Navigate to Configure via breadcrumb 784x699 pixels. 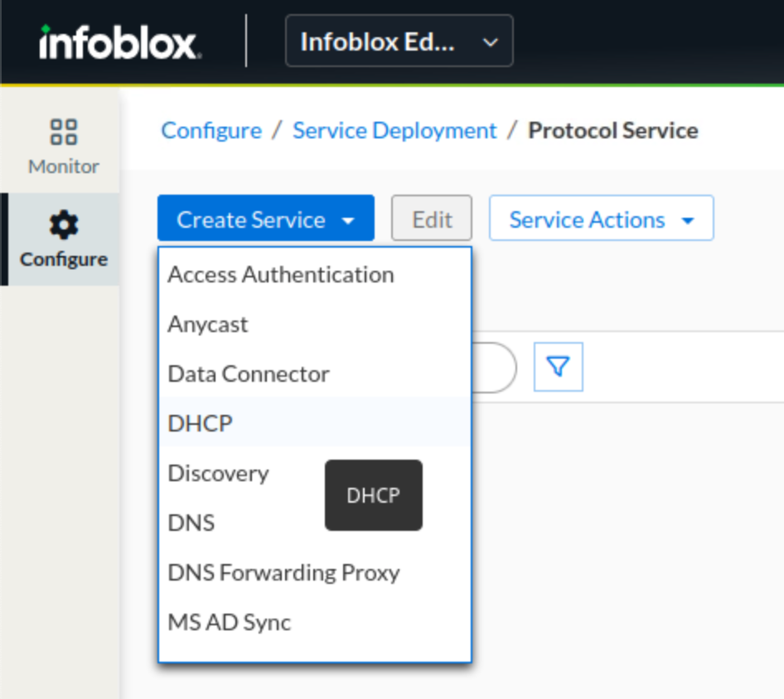211,130
